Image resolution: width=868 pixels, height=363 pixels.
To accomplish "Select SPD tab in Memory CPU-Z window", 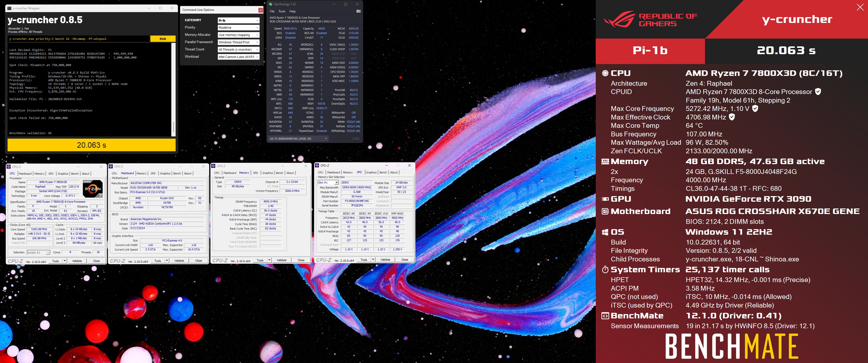I will pos(255,173).
